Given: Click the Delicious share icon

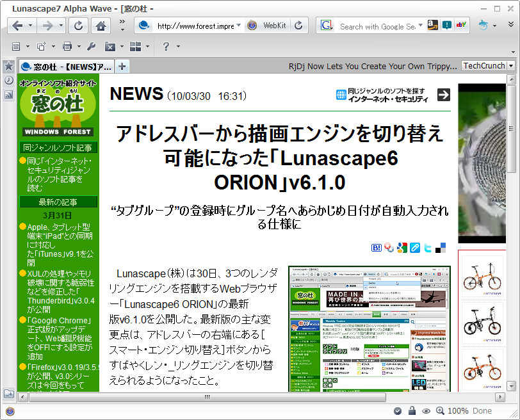Looking at the screenshot, I should click(441, 248).
